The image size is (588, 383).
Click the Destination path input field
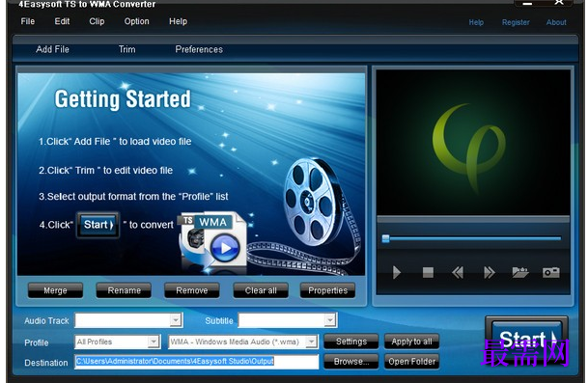pos(197,362)
